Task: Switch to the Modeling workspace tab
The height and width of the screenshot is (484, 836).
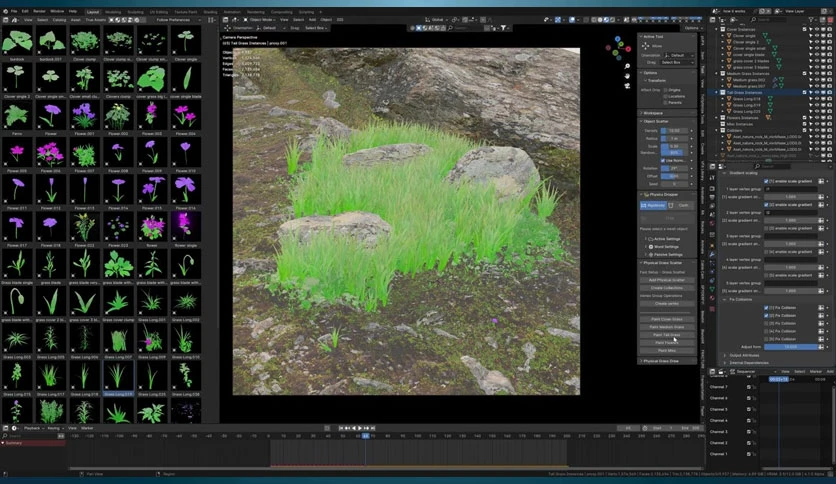Action: (113, 12)
